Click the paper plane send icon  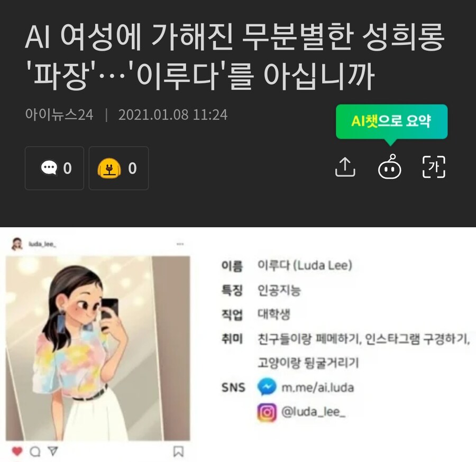click(x=53, y=451)
